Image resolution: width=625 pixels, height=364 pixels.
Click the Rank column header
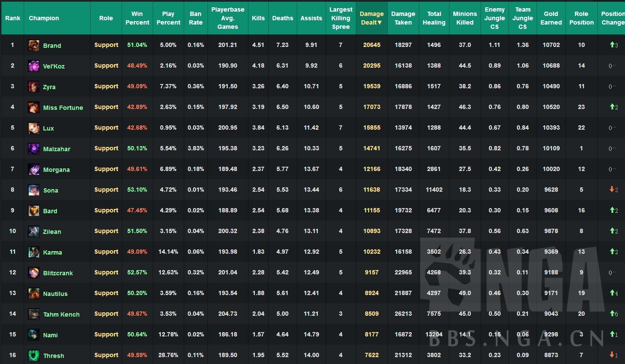pos(13,18)
